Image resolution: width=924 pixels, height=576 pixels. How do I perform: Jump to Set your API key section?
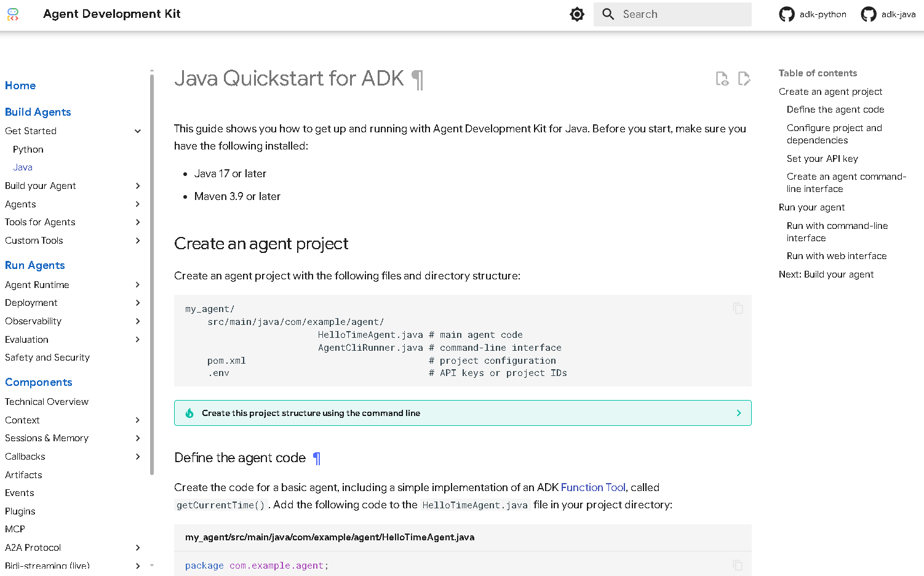[822, 159]
